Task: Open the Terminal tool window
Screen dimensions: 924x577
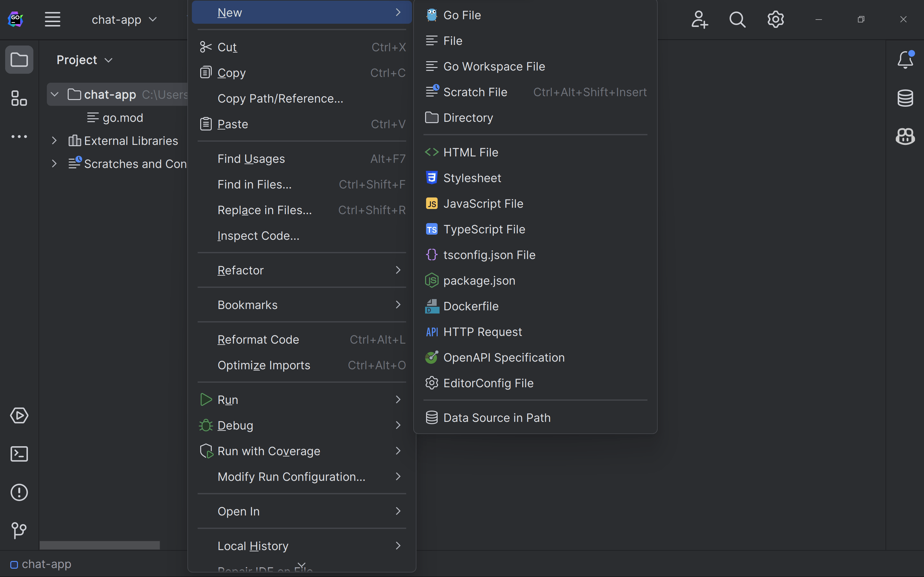Action: click(x=19, y=454)
